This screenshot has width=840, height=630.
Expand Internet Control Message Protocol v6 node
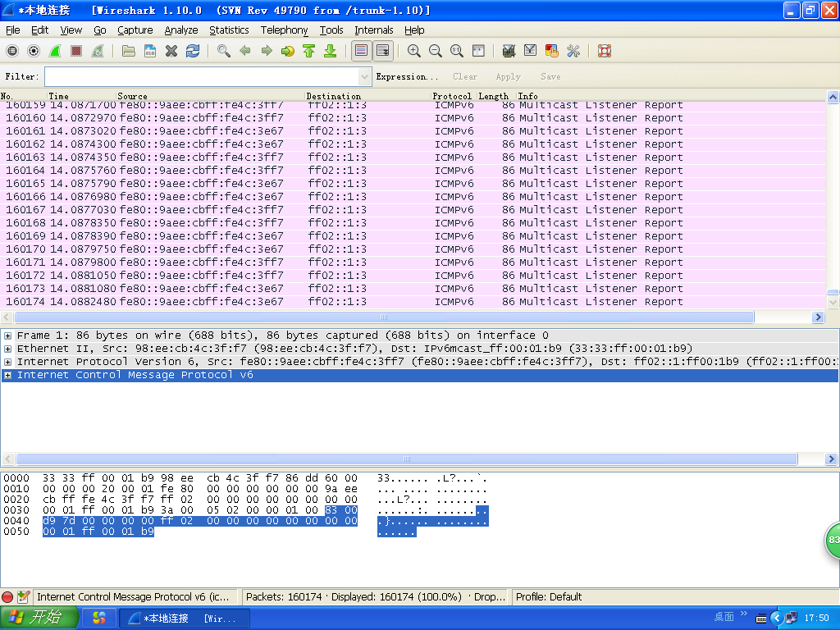(x=7, y=376)
